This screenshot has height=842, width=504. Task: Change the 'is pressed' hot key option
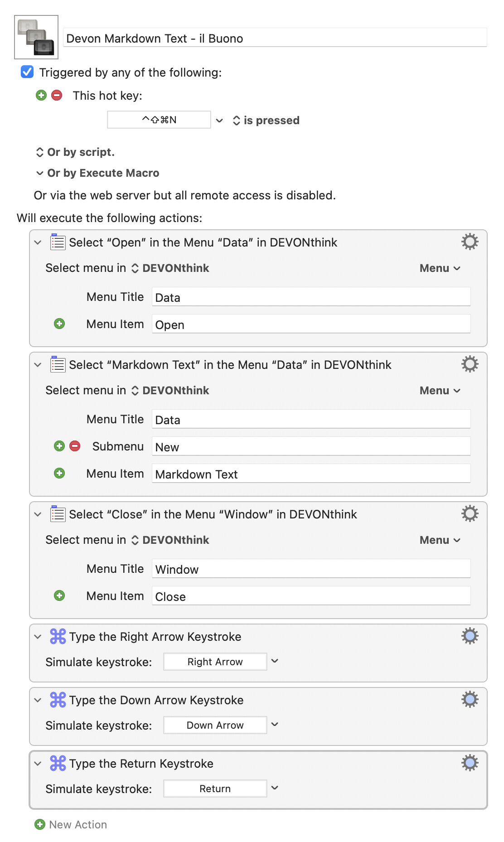tap(266, 121)
